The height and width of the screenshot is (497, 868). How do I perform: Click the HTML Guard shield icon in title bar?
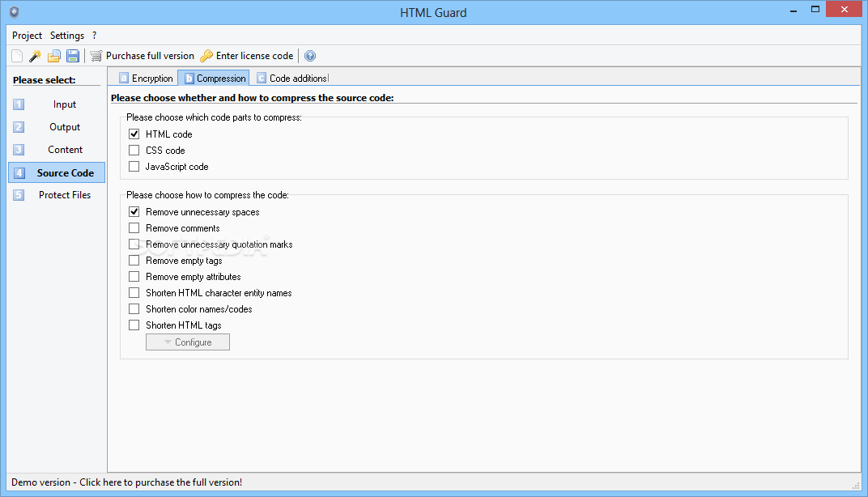pyautogui.click(x=15, y=12)
